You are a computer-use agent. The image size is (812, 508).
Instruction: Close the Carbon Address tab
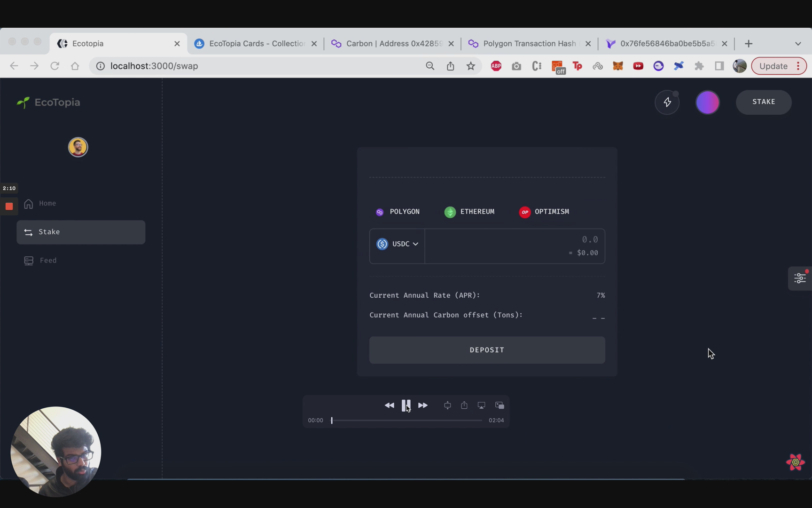[x=451, y=44]
